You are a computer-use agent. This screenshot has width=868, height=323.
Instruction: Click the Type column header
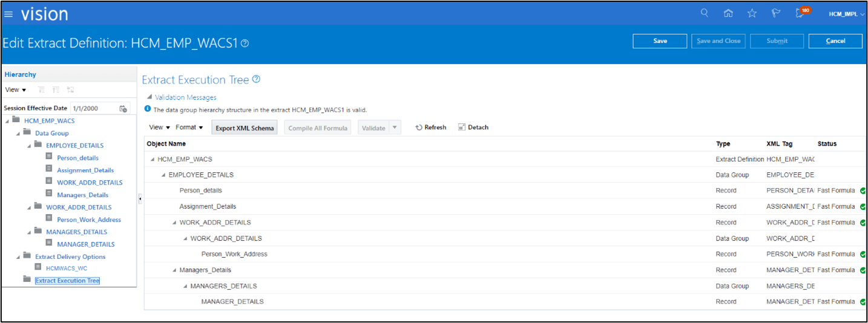point(723,144)
